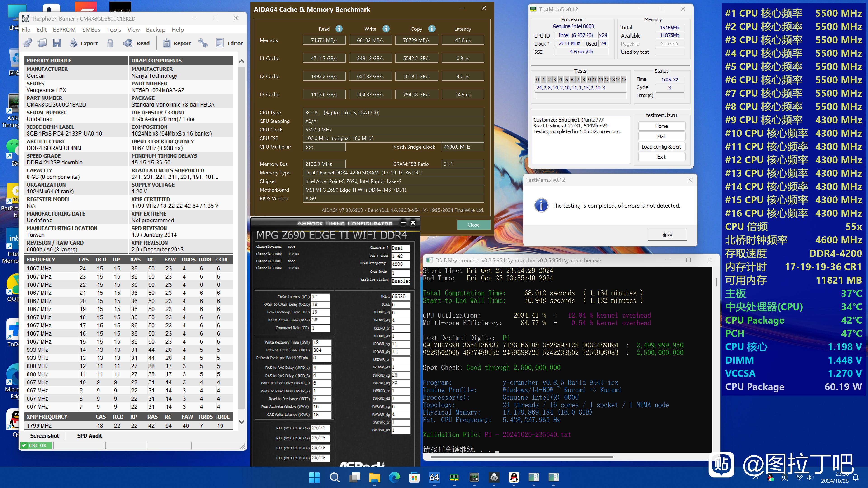Open the File menu in Thaiphoon Burner

pyautogui.click(x=26, y=30)
